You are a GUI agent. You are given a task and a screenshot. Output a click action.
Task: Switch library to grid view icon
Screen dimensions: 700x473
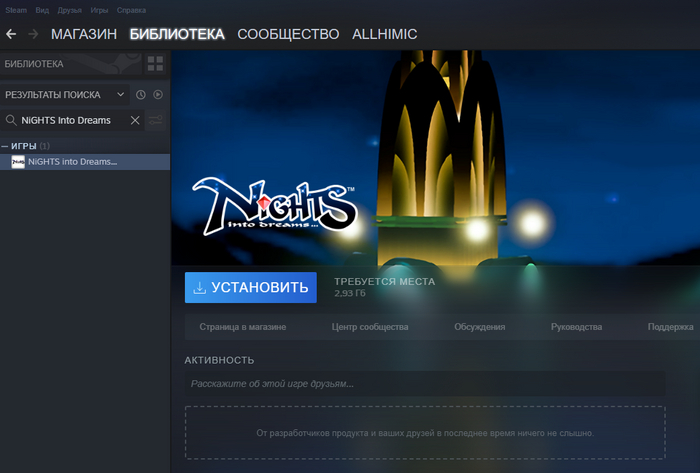point(155,63)
